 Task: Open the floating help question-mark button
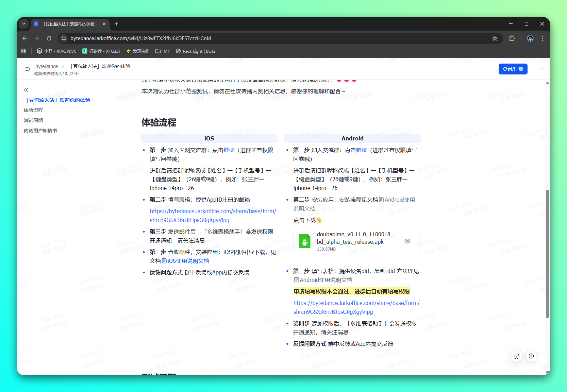tap(531, 356)
